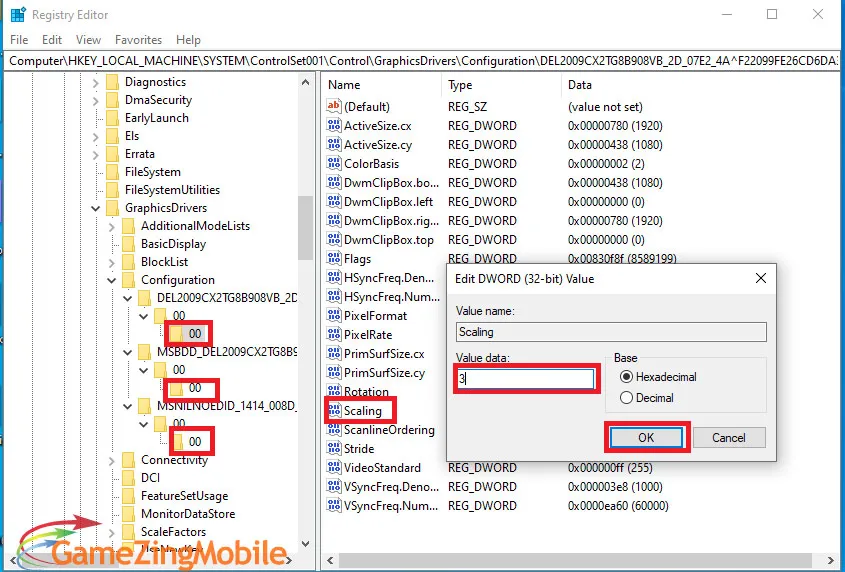Image resolution: width=845 pixels, height=572 pixels.
Task: Click the ActiveSize.cx DWORD icon
Action: click(334, 126)
